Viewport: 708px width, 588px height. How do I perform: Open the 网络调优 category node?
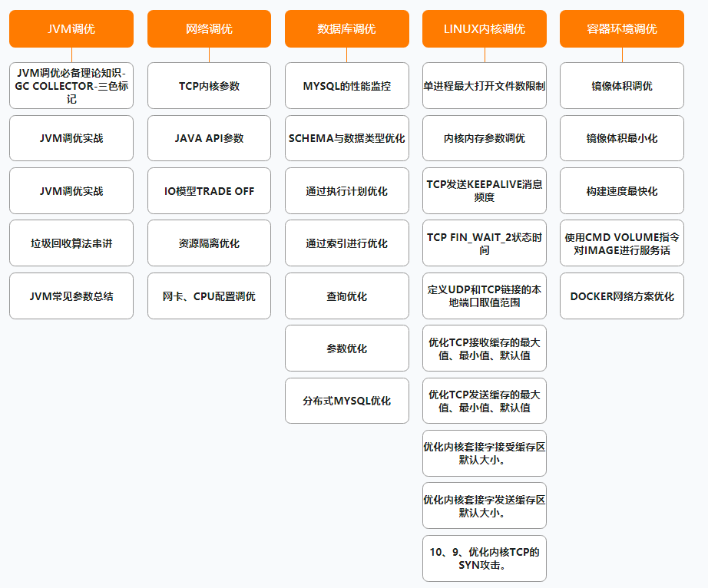tap(209, 28)
